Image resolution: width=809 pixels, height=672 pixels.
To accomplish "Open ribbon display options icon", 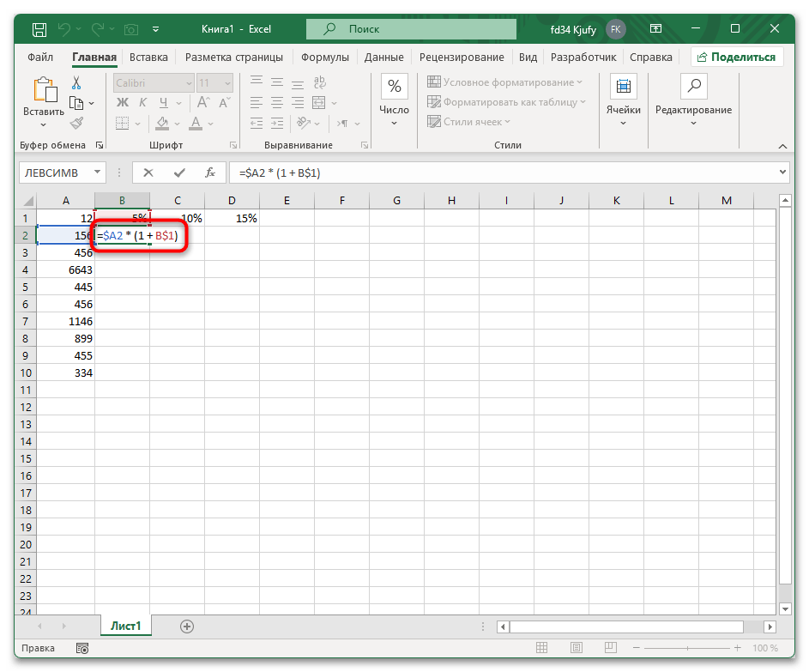I will click(x=655, y=28).
